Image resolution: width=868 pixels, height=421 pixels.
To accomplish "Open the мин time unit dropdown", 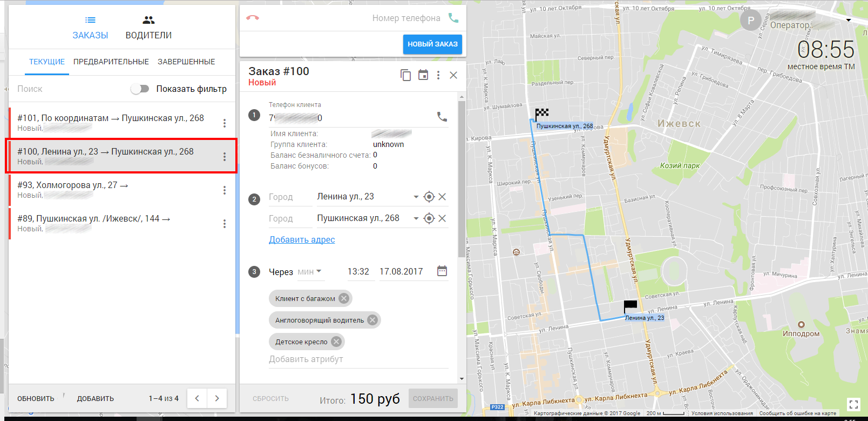I will pos(310,271).
